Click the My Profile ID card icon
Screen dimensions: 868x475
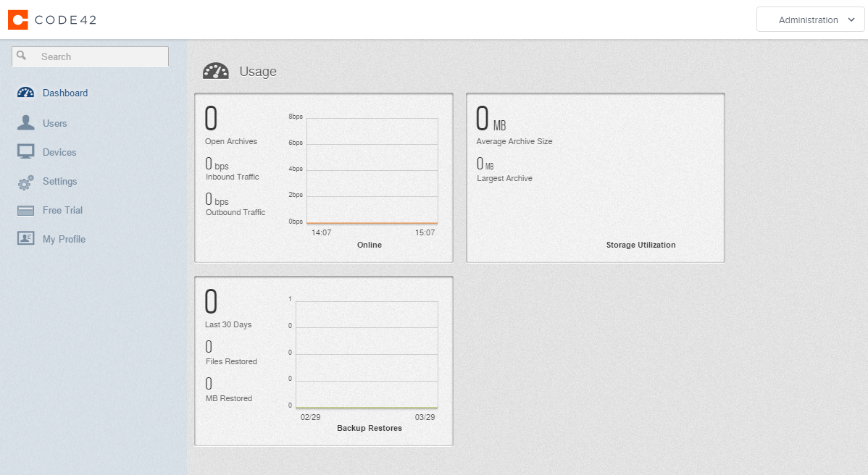(x=25, y=238)
